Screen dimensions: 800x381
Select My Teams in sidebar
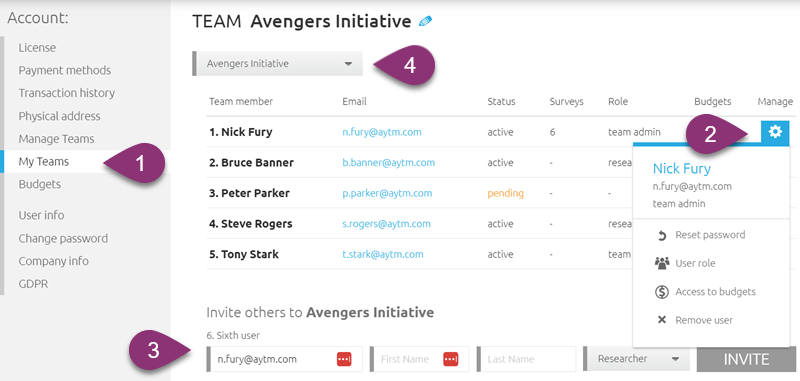[44, 162]
